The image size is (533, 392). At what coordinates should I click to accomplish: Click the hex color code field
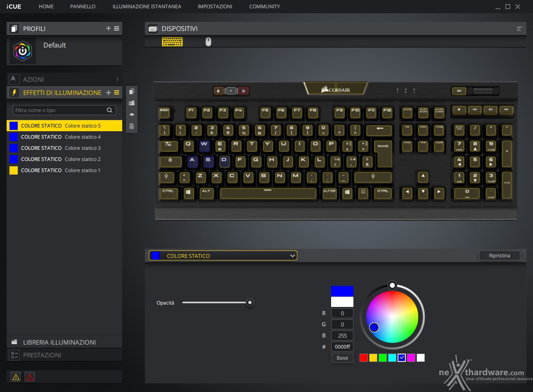point(342,347)
